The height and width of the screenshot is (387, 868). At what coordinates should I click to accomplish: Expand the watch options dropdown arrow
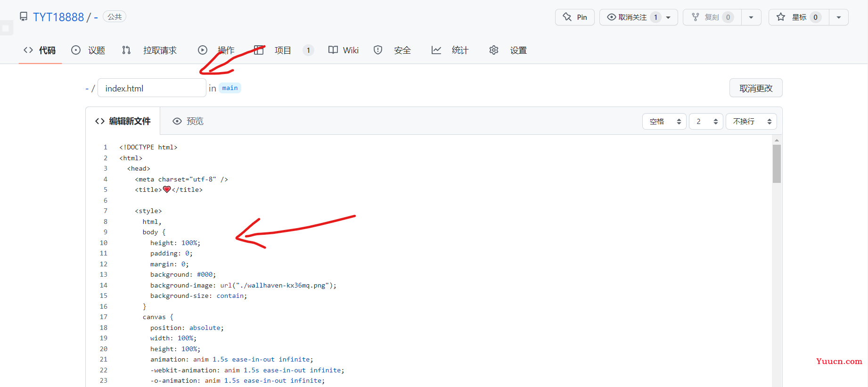tap(668, 17)
